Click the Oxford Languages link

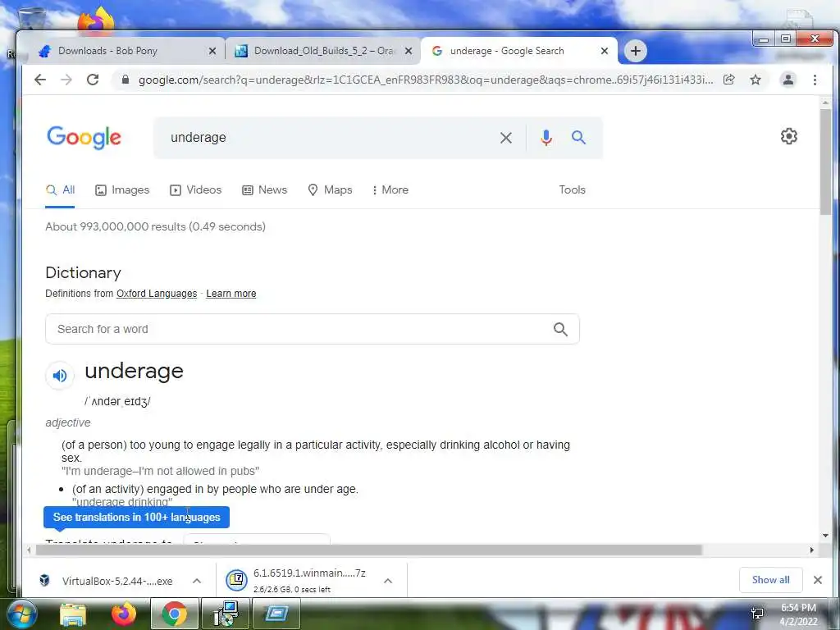coord(157,294)
